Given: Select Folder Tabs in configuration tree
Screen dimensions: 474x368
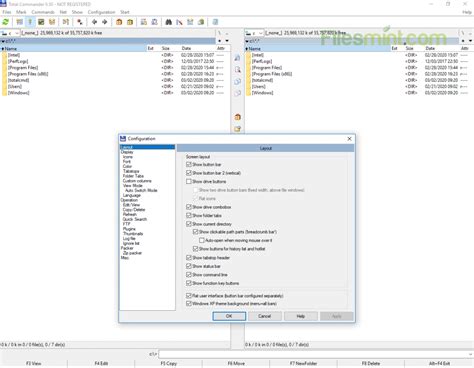Looking at the screenshot, I should click(133, 176).
